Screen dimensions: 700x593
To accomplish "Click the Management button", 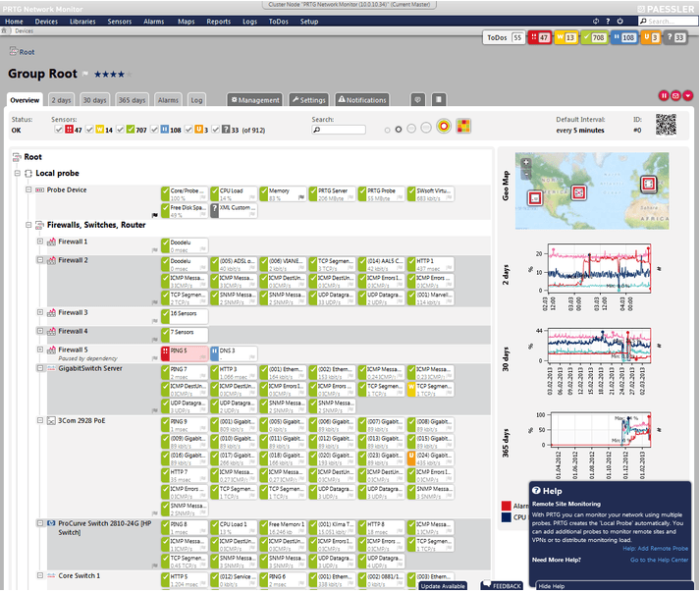I will tap(255, 100).
